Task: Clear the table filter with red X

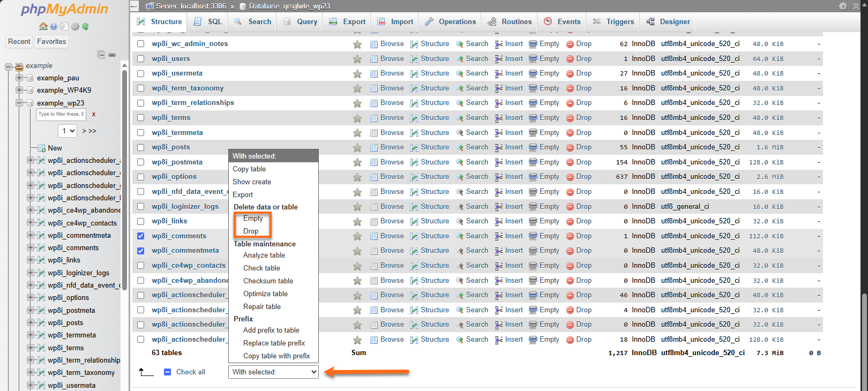Action: click(94, 114)
